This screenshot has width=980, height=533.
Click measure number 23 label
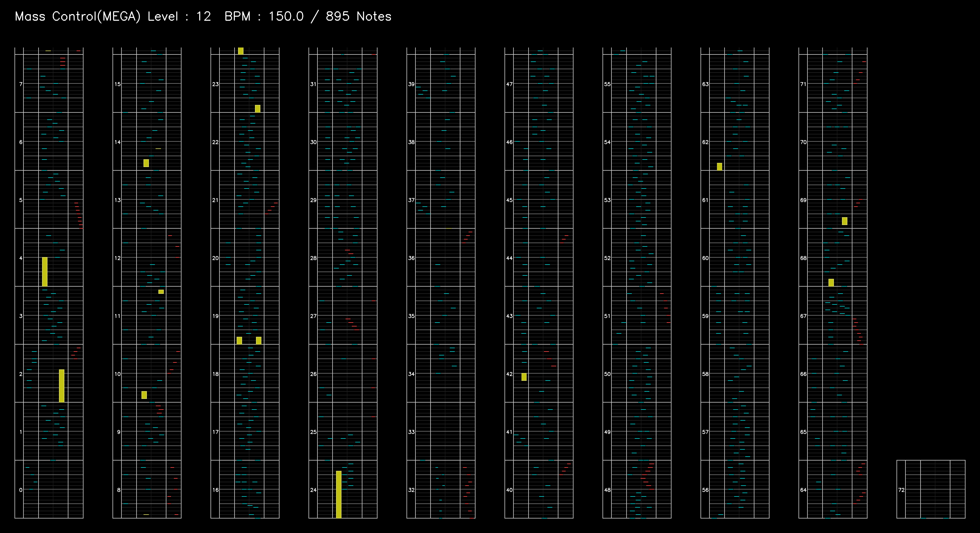[216, 84]
